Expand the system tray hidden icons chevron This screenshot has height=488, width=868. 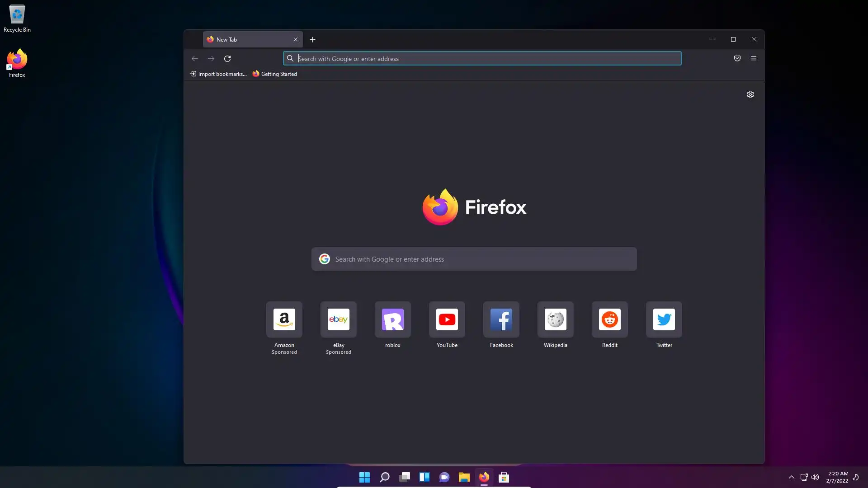pos(792,477)
